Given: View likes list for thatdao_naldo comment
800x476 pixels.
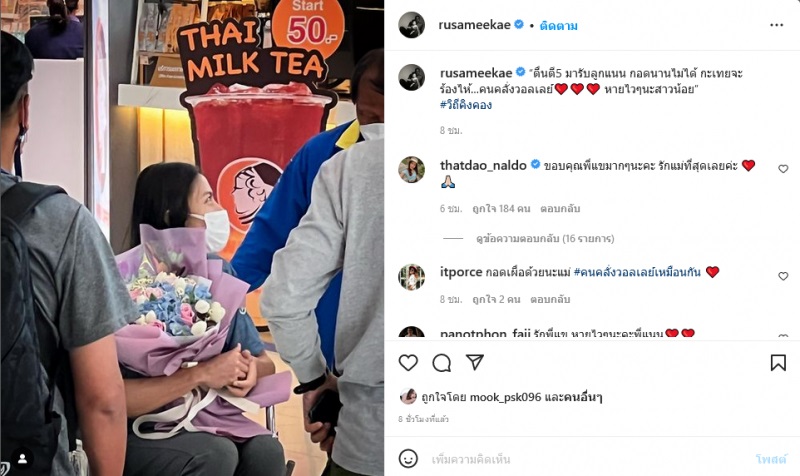Looking at the screenshot, I should (x=501, y=208).
